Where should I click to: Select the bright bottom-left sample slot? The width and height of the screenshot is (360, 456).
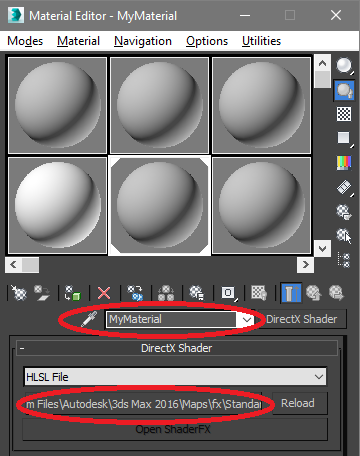(x=58, y=206)
